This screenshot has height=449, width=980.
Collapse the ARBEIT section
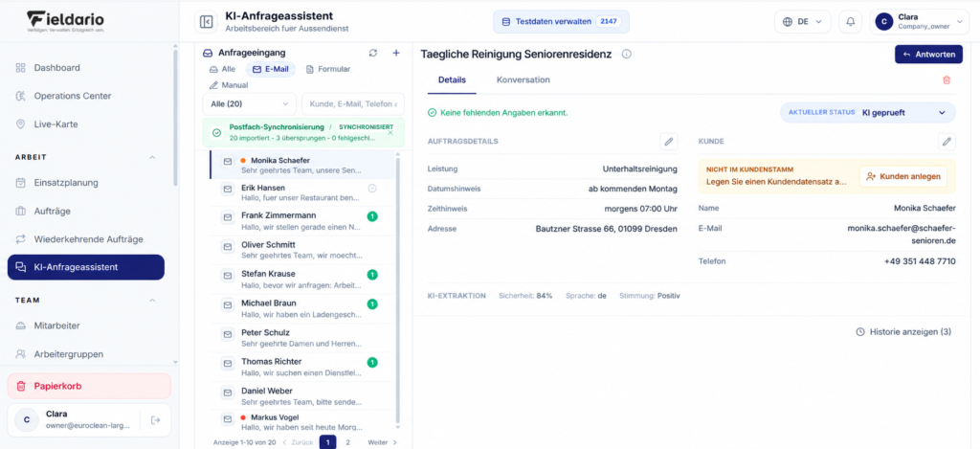pyautogui.click(x=152, y=157)
